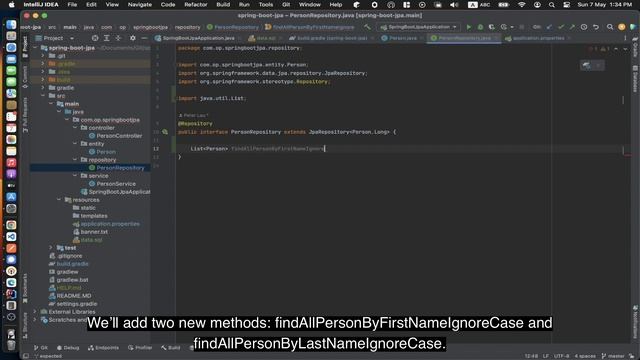The image size is (640, 360).
Task: Open Finder from the macOS dock
Action: [11, 24]
